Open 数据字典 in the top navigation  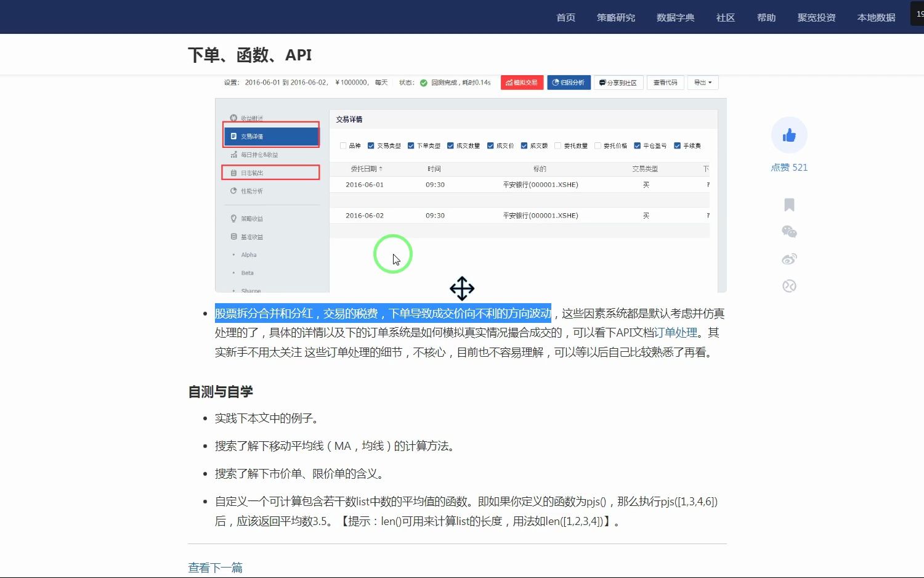point(675,17)
